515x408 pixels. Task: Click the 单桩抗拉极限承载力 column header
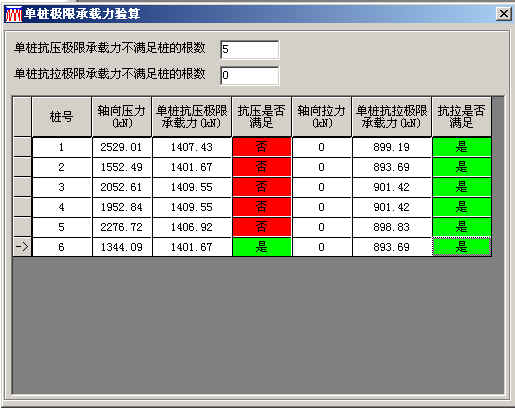point(392,117)
